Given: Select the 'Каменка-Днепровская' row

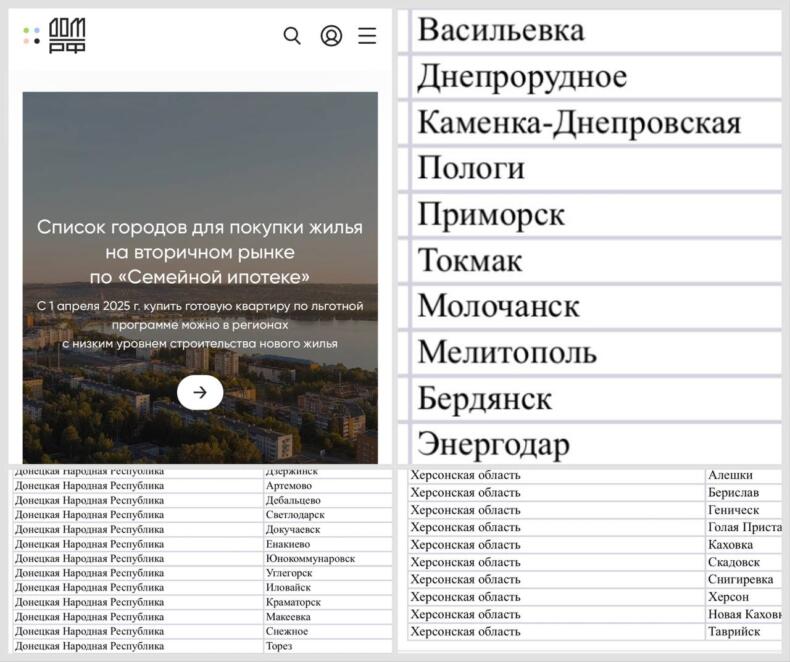Looking at the screenshot, I should (597, 123).
